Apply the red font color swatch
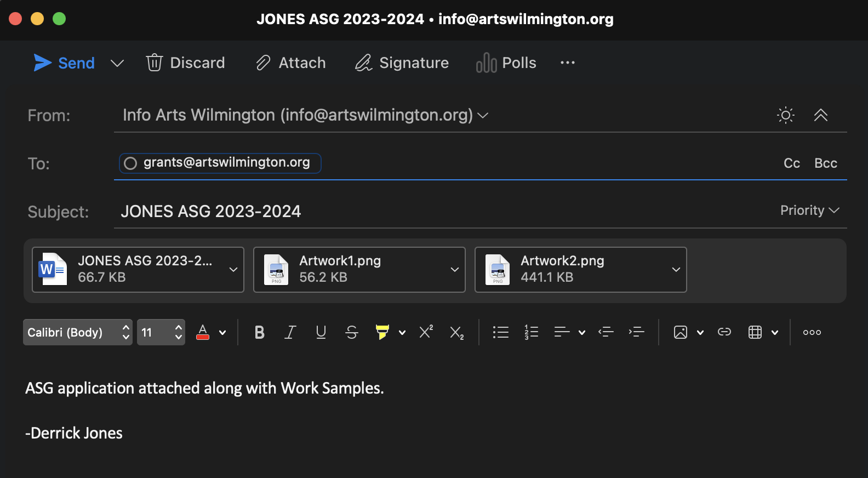Viewport: 868px width, 478px height. [x=203, y=332]
